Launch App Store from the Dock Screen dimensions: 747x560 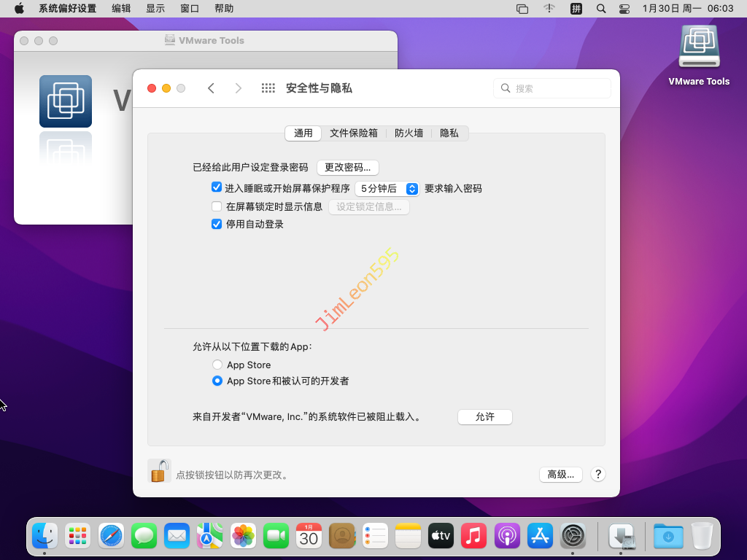point(541,537)
